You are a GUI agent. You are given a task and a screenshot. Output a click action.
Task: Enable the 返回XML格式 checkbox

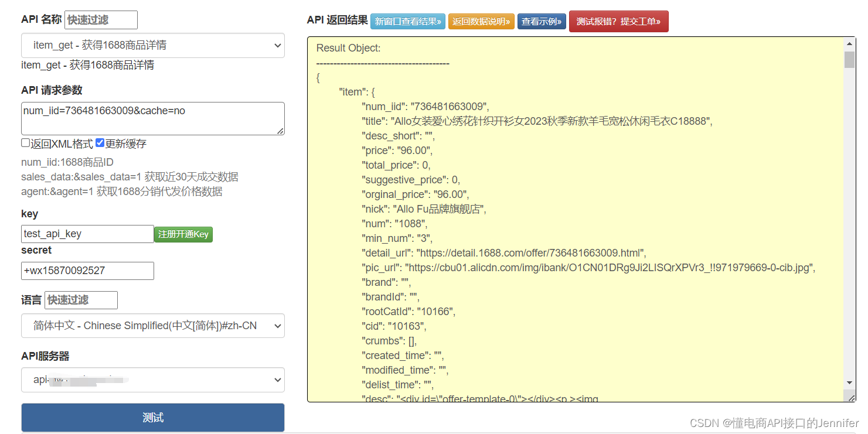click(25, 142)
